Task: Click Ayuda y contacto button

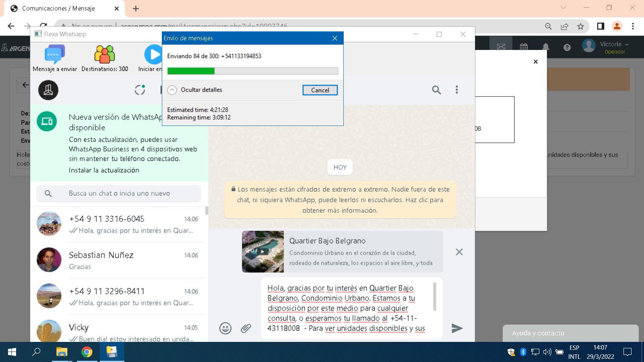Action: click(x=570, y=333)
